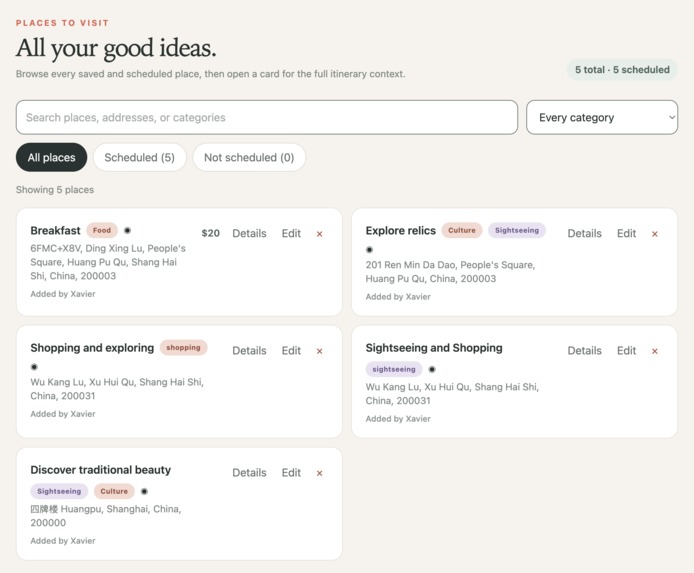Click the 5 total · 5 scheduled badge
Screen dimensions: 694x573
[x=622, y=69]
